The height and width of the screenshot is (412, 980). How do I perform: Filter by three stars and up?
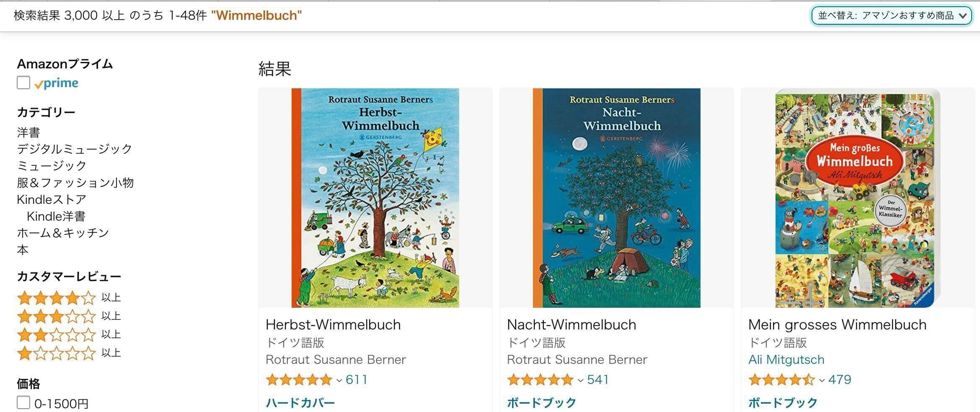click(57, 317)
